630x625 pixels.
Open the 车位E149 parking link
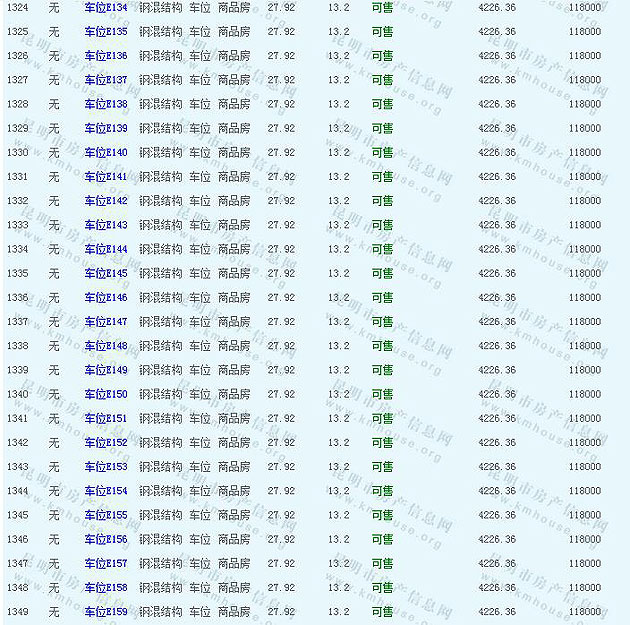coord(105,370)
